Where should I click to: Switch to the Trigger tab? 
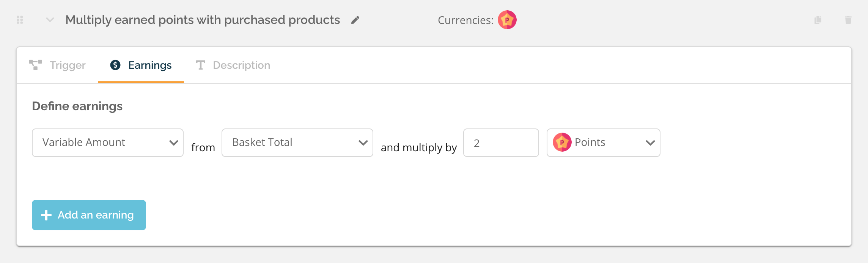pyautogui.click(x=57, y=65)
